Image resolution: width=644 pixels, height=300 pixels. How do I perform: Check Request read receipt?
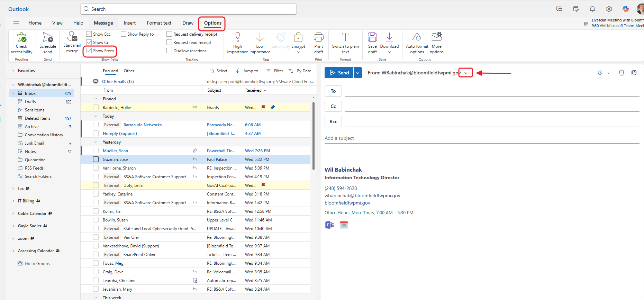pos(169,42)
